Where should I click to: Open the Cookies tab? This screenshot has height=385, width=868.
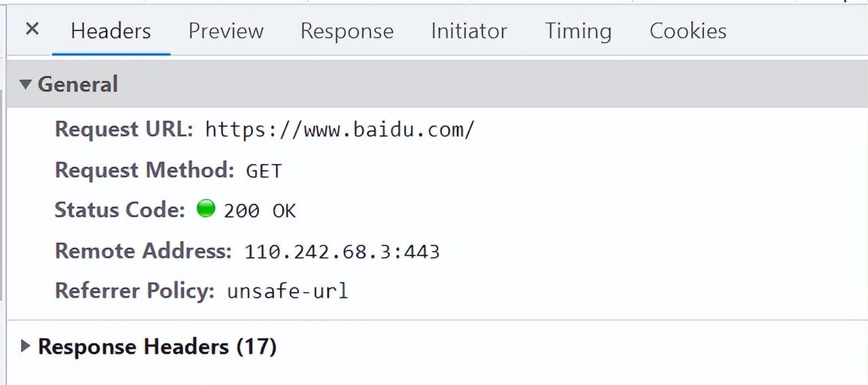point(688,31)
